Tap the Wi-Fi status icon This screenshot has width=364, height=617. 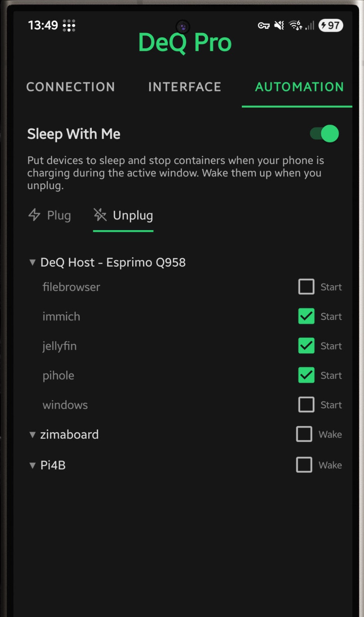coord(296,25)
